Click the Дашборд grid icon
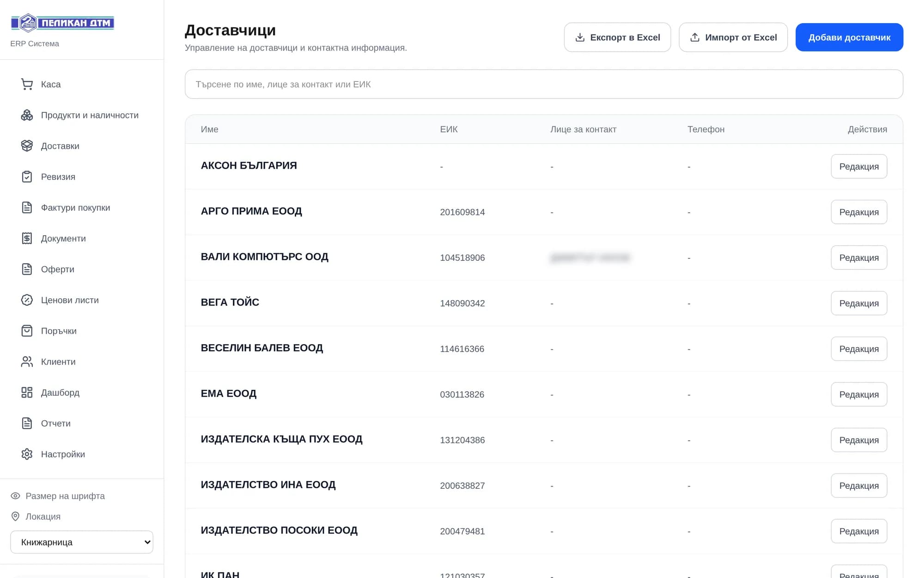Image resolution: width=924 pixels, height=578 pixels. 27,393
